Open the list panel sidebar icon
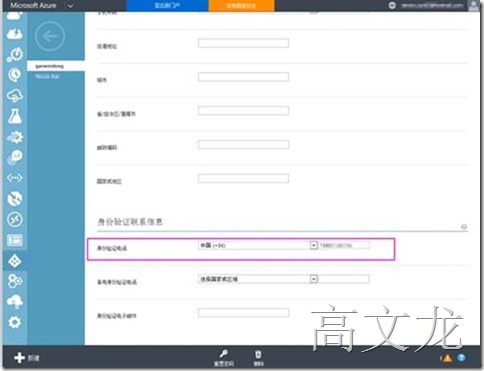Image resolution: width=484 pixels, height=371 pixels. (x=15, y=240)
